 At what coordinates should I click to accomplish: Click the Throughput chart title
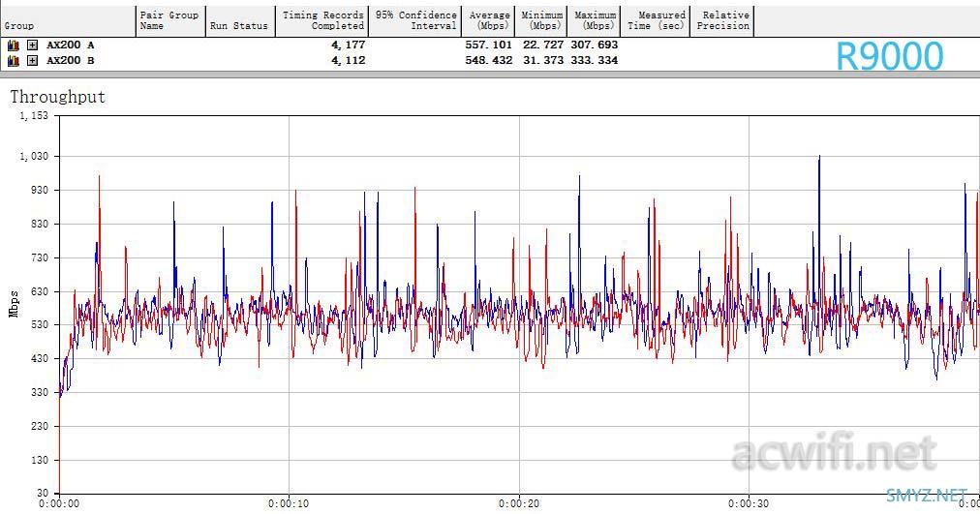pyautogui.click(x=57, y=97)
